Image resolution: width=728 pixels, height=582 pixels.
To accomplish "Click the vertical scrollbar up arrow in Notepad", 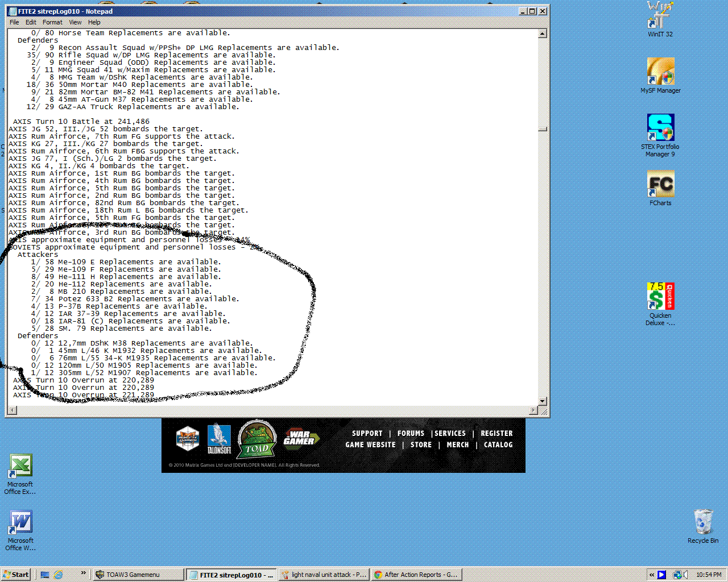I will 543,34.
